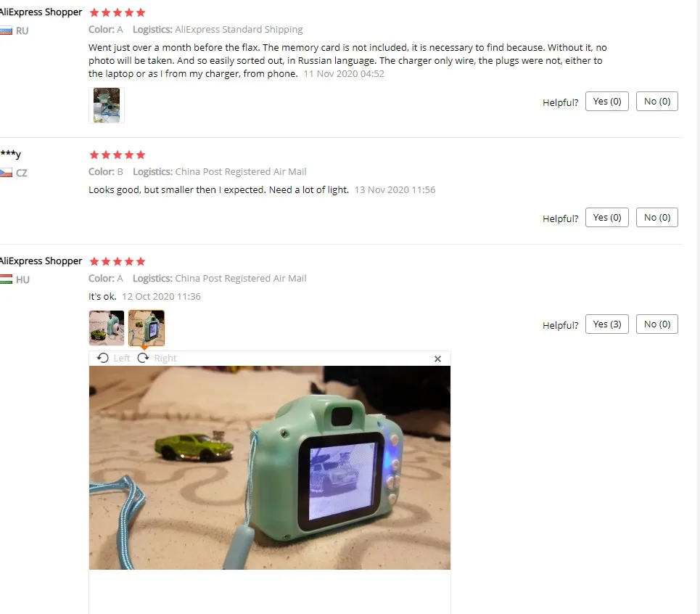
Task: Open the HU reviewer's first camera thumbnail
Action: pyautogui.click(x=106, y=328)
